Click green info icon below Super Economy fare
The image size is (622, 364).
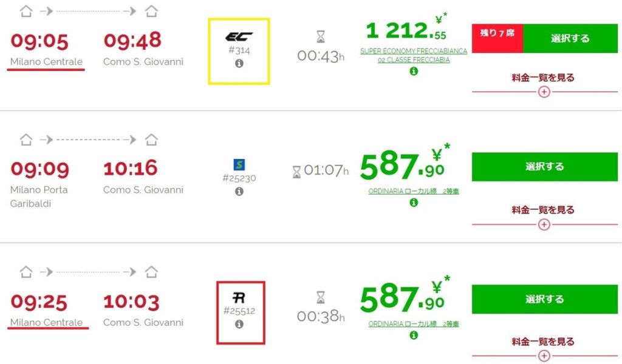point(414,72)
